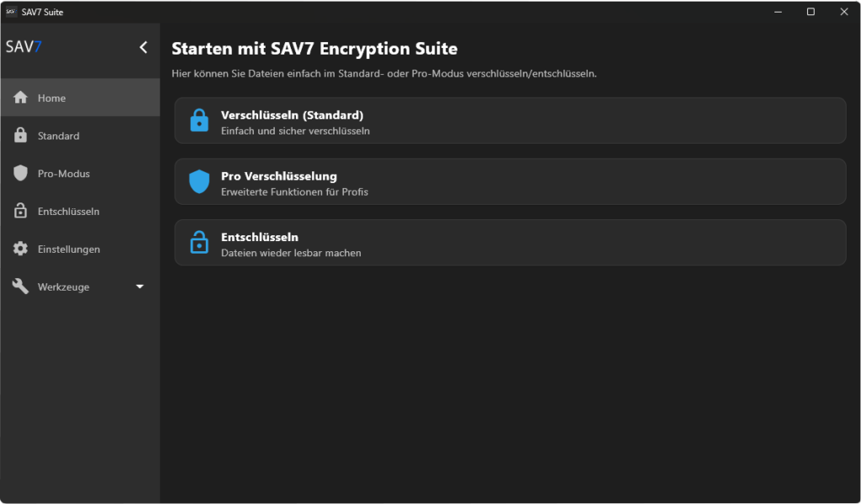This screenshot has width=861, height=504.
Task: Click the Standard lock icon in sidebar
Action: point(18,135)
